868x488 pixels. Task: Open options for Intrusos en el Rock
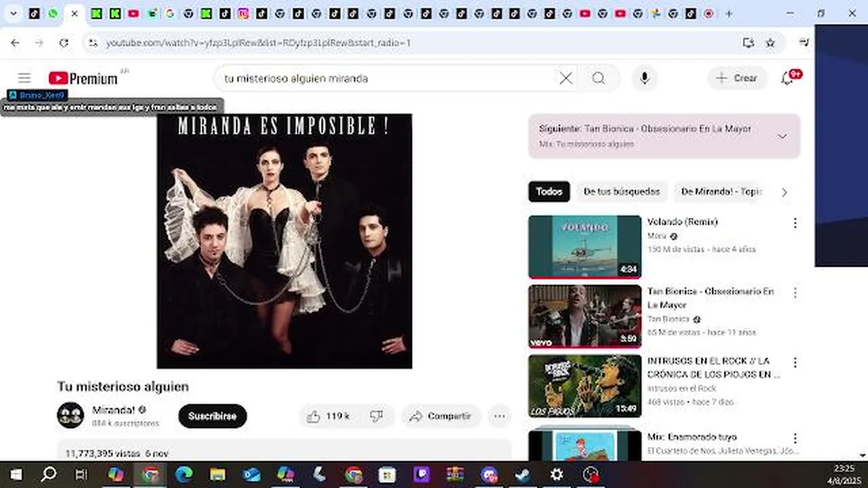(795, 363)
